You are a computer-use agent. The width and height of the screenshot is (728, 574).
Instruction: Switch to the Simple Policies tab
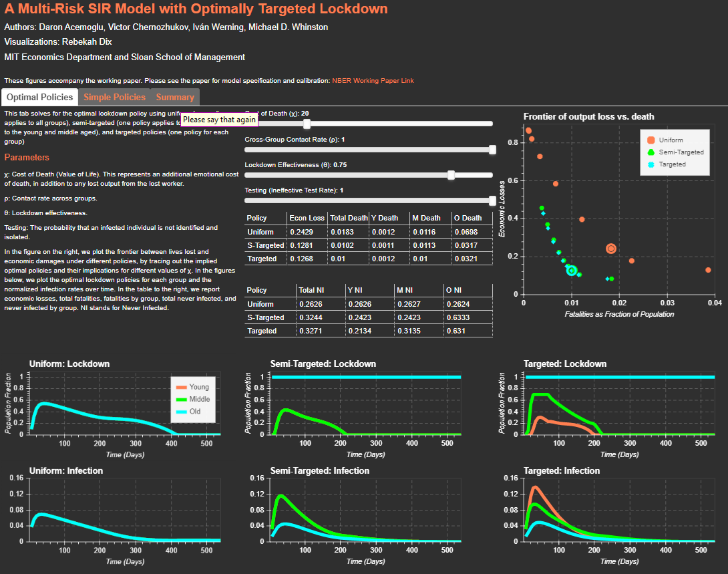click(x=114, y=97)
